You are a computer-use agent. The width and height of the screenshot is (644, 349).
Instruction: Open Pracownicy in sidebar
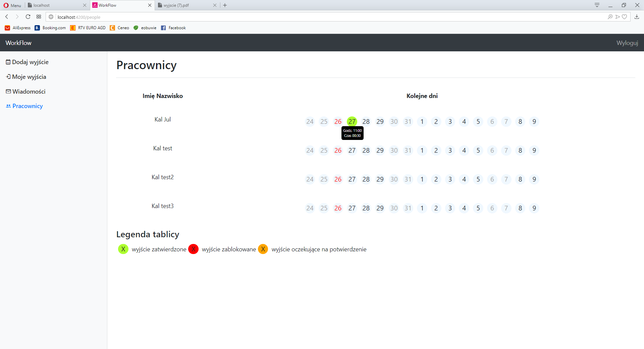coord(24,106)
